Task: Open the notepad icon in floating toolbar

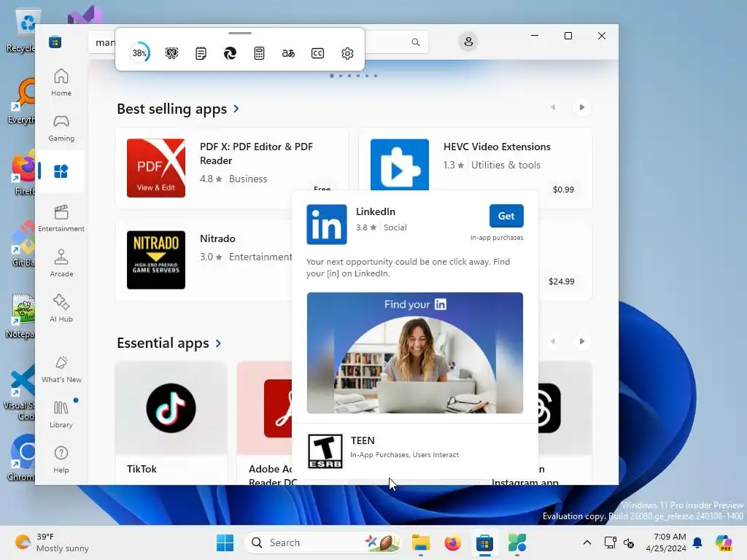Action: tap(201, 53)
